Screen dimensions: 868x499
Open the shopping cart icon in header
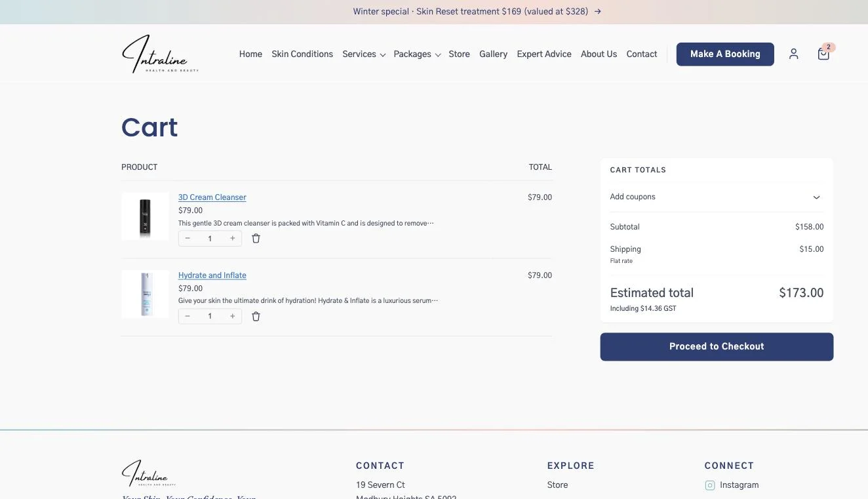point(823,54)
